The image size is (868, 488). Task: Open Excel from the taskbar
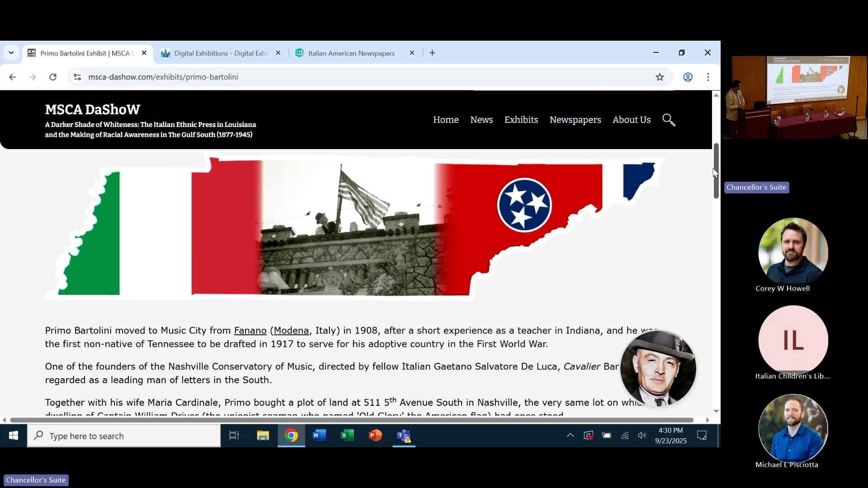coord(347,436)
